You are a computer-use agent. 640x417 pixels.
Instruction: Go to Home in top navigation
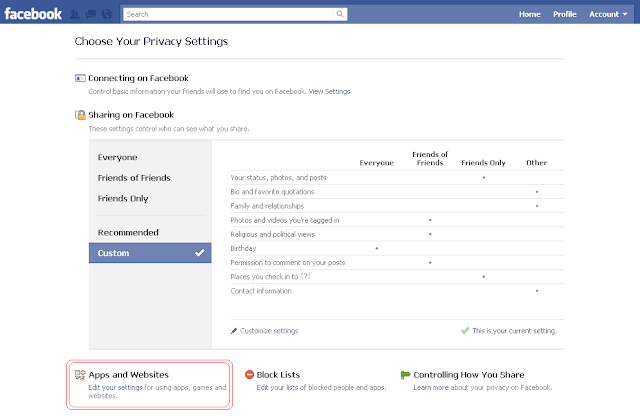[x=529, y=14]
